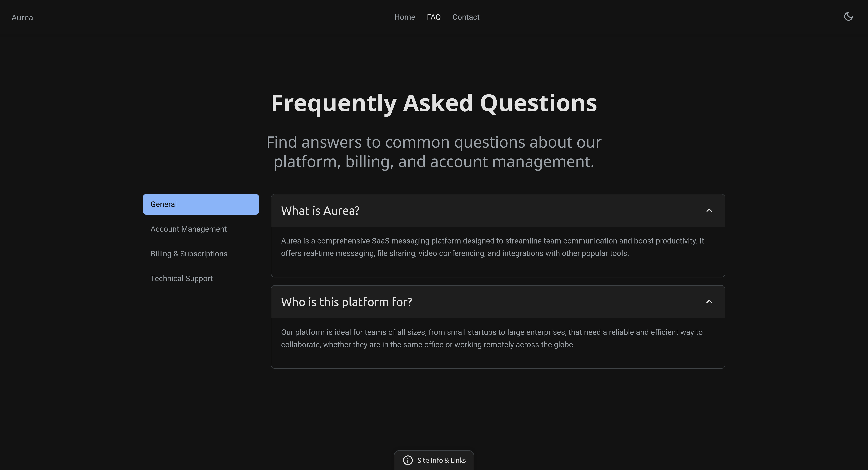
Task: Collapse "Who is this platform for?" chevron
Action: tap(709, 302)
